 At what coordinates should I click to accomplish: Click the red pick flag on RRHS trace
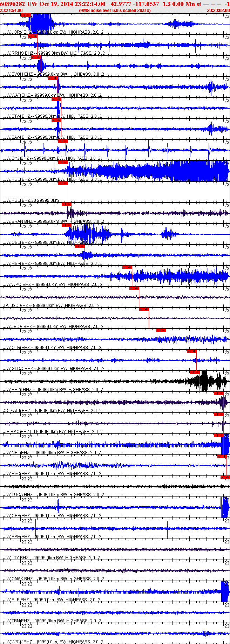click(33, 36)
